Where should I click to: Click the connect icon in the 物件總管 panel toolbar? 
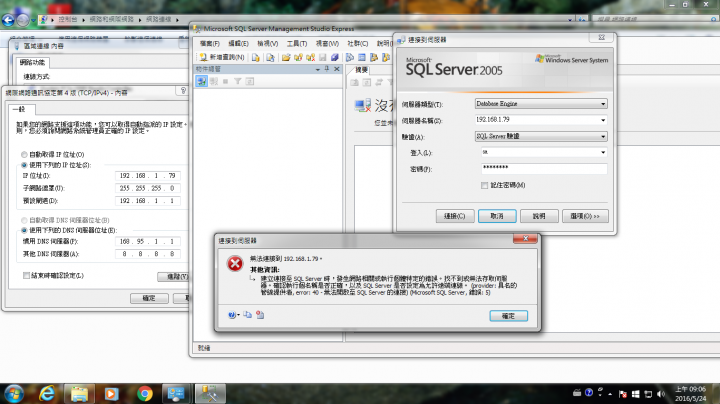pos(202,81)
